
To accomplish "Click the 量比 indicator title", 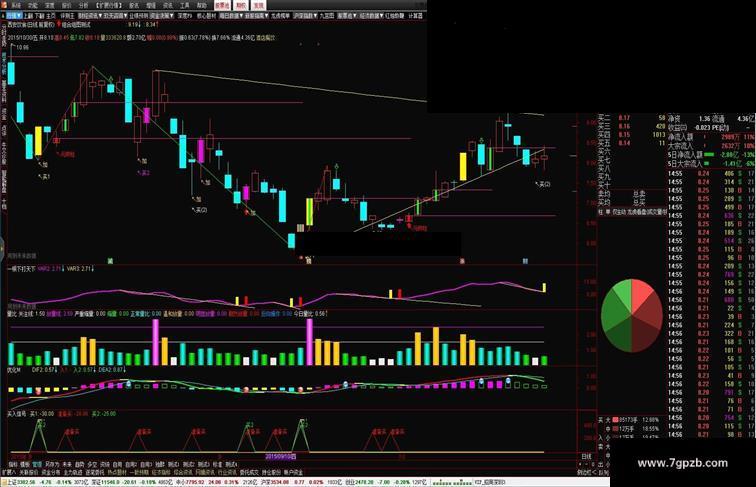I will (12, 313).
